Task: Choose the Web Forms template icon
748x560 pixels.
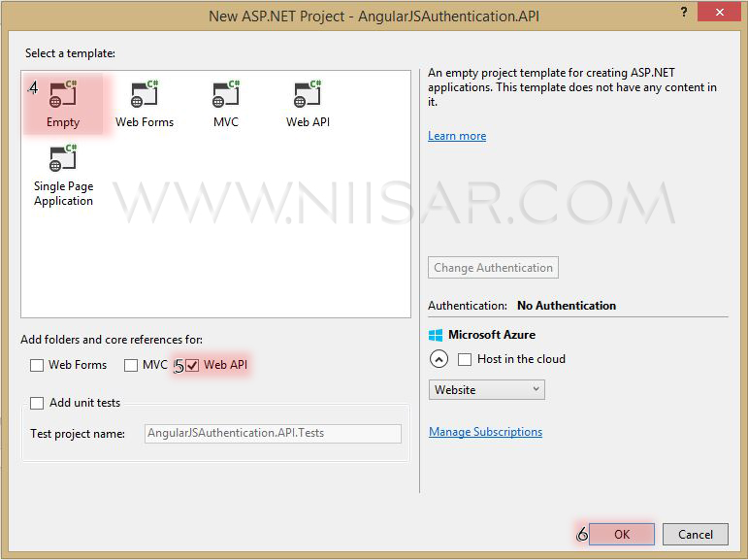Action: (144, 94)
